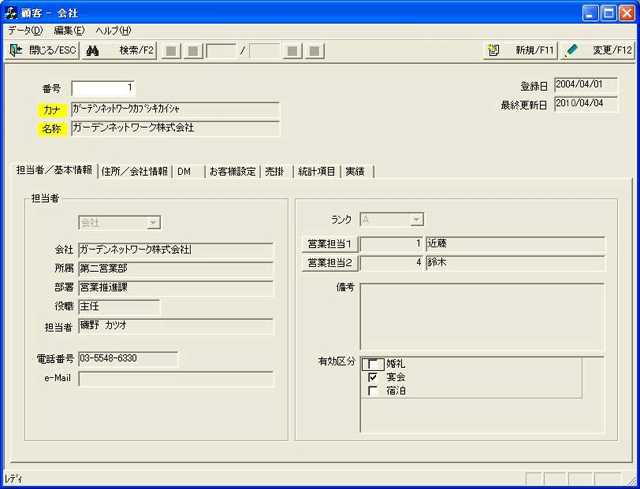
Task: Select the 統計項目 tab
Action: tap(316, 171)
